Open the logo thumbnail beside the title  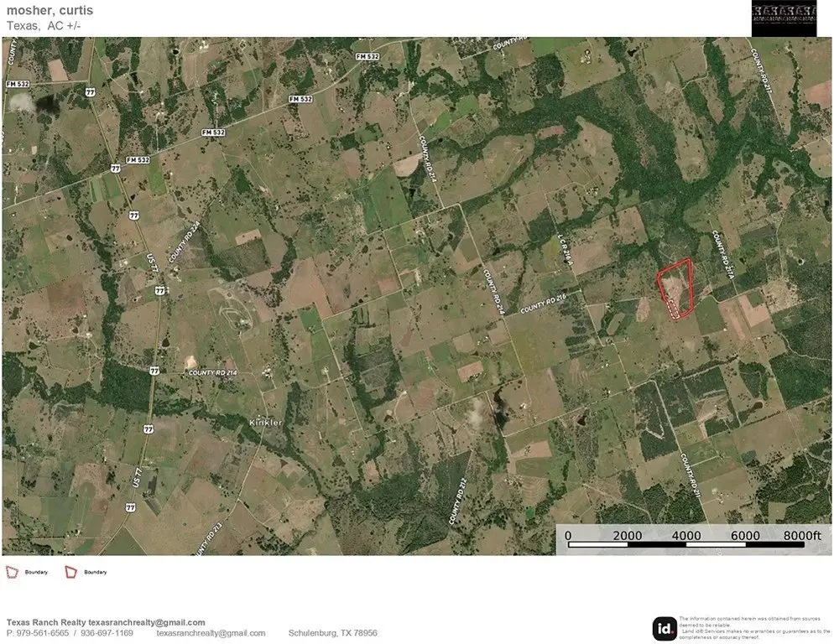click(x=784, y=18)
